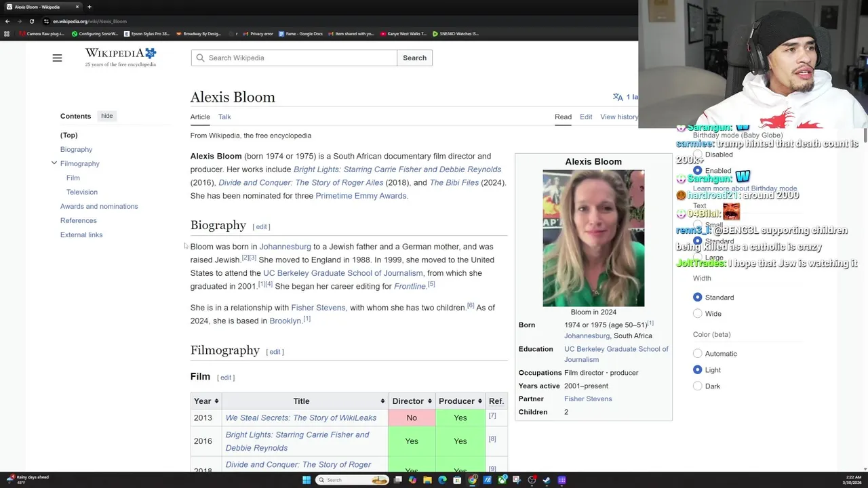The height and width of the screenshot is (488, 868).
Task: Open the taskbar Search box
Action: pos(353,480)
